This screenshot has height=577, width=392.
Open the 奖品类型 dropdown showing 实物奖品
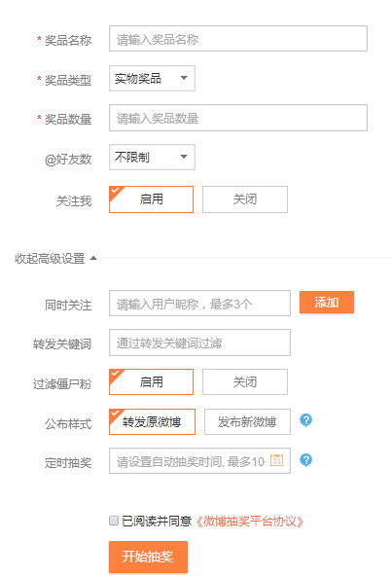[152, 79]
